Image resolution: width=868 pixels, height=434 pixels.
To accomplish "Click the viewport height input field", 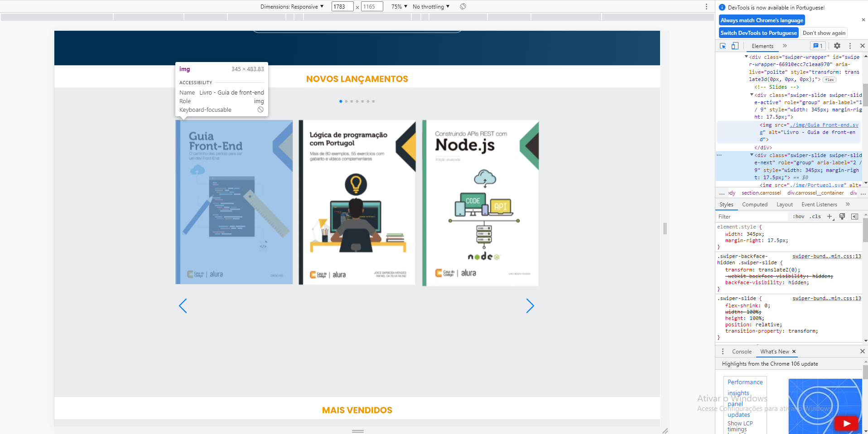I will [x=372, y=6].
